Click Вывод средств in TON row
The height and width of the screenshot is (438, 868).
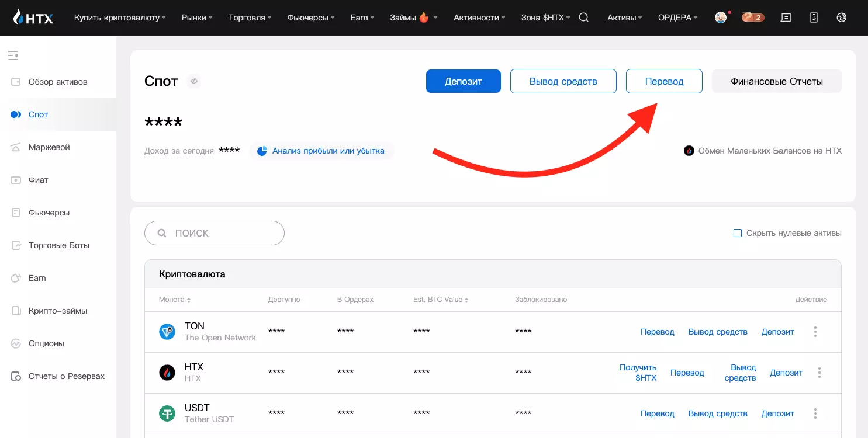pos(718,332)
